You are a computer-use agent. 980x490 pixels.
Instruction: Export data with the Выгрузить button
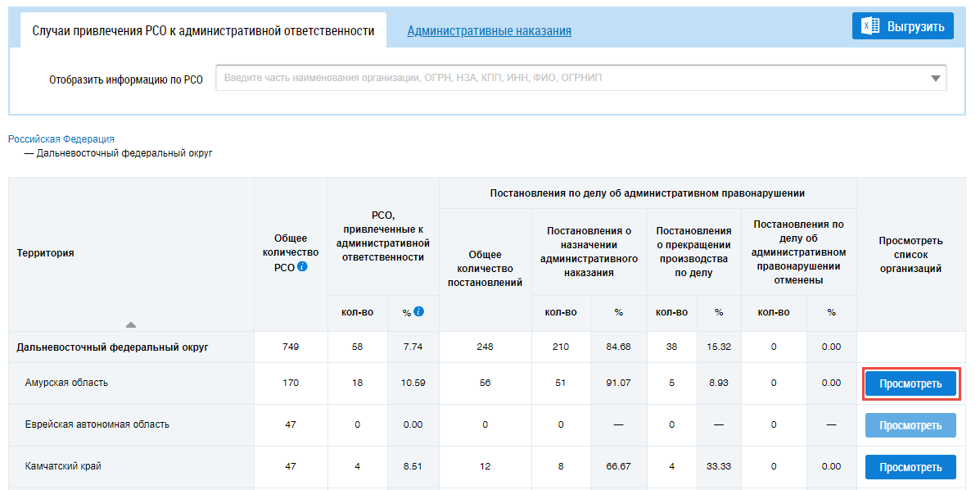(903, 26)
